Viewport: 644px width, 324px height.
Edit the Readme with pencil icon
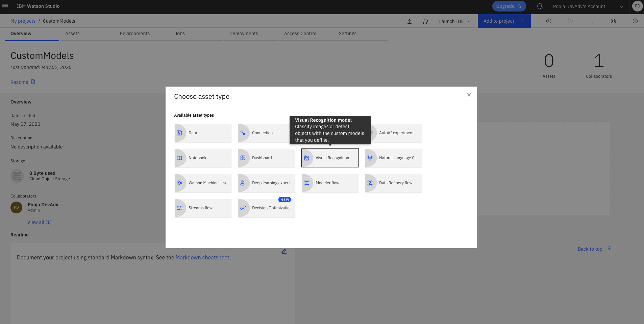pyautogui.click(x=284, y=251)
